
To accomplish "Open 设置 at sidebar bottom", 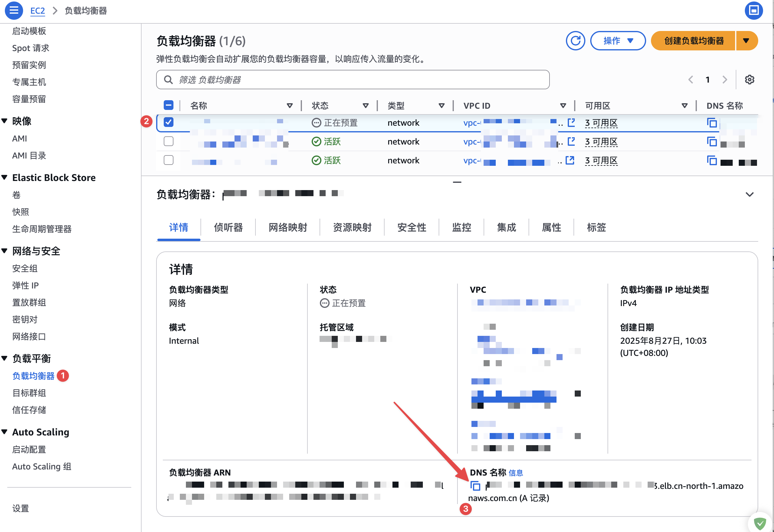I will tap(20, 508).
